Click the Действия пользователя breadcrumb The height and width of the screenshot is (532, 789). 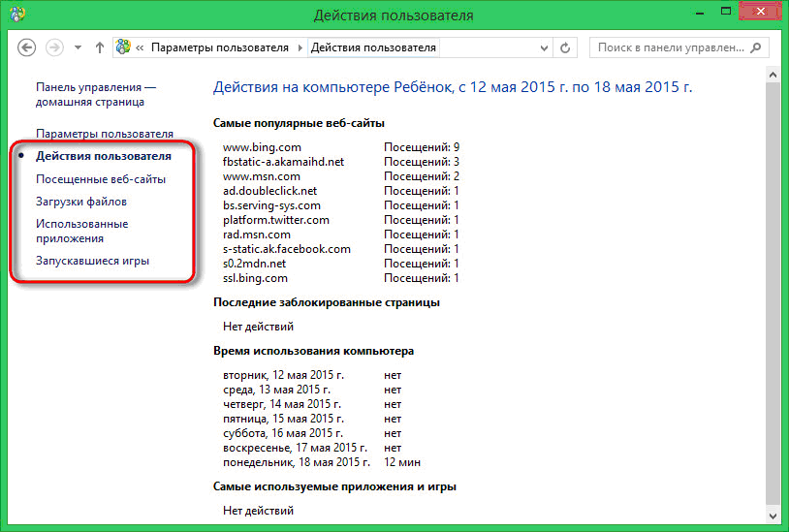click(373, 47)
